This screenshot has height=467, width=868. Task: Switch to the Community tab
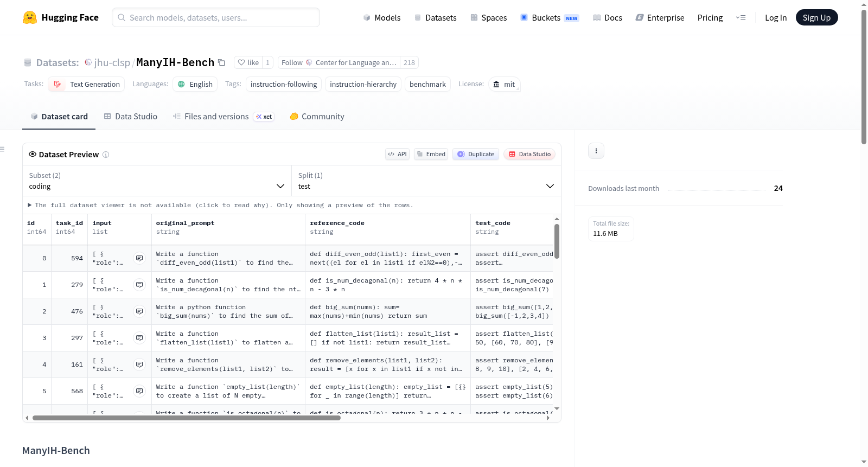point(317,116)
